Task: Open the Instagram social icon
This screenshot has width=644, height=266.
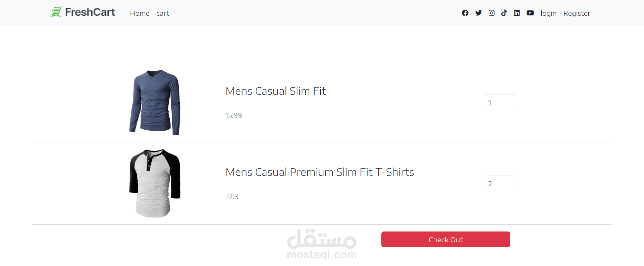Action: click(491, 13)
